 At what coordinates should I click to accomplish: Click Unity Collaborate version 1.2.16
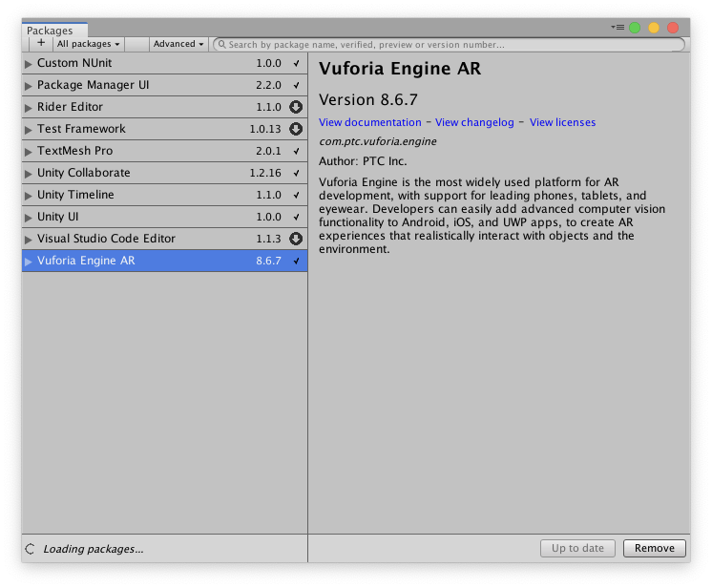pos(265,173)
